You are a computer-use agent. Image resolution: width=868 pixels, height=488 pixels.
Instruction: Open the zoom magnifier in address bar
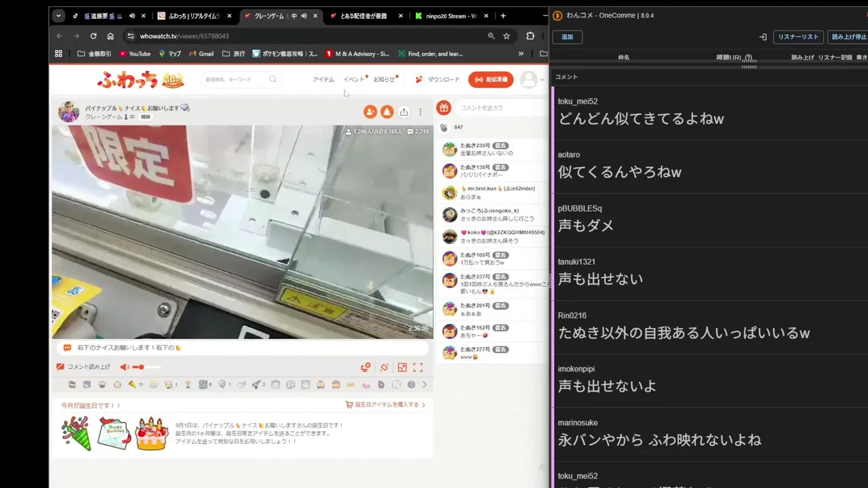click(x=491, y=36)
